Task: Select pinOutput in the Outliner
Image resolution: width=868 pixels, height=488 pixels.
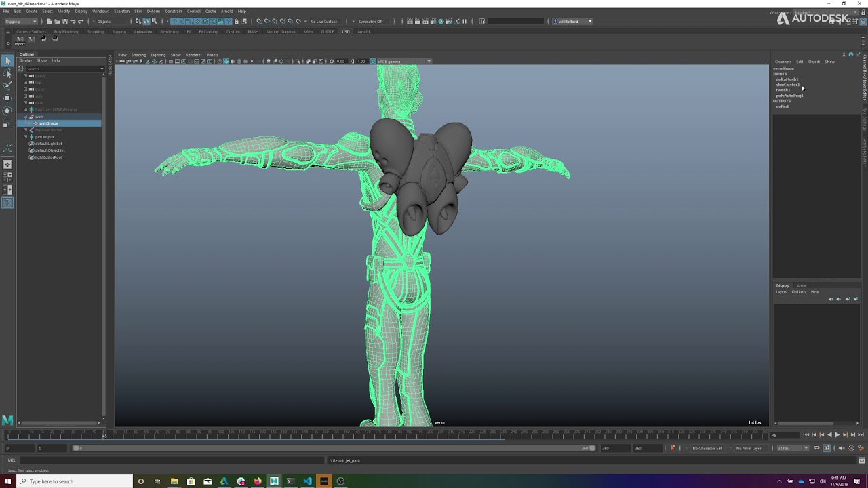Action: 44,137
